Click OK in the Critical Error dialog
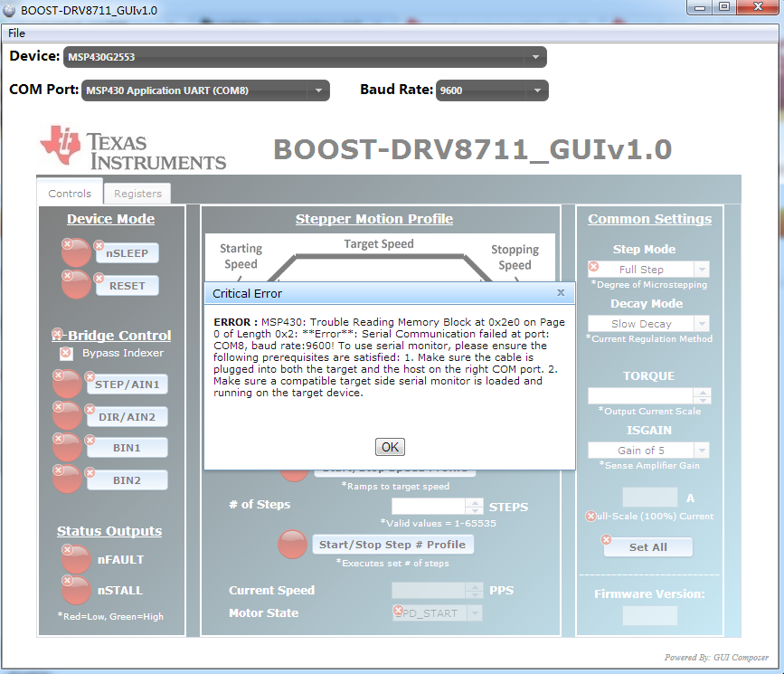The width and height of the screenshot is (784, 674). 390,447
